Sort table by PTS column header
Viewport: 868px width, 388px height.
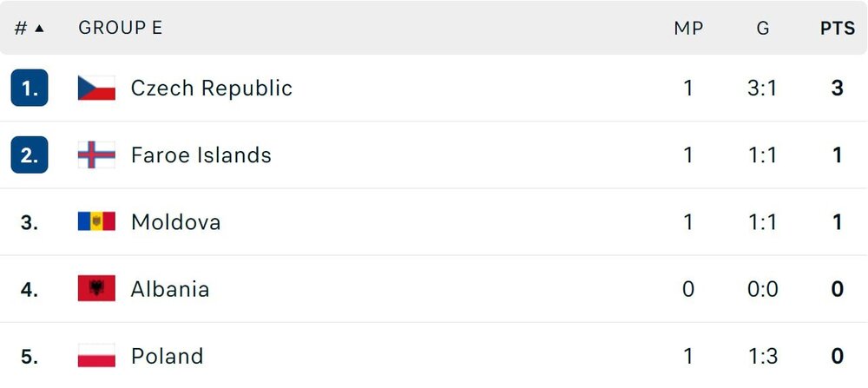[837, 28]
